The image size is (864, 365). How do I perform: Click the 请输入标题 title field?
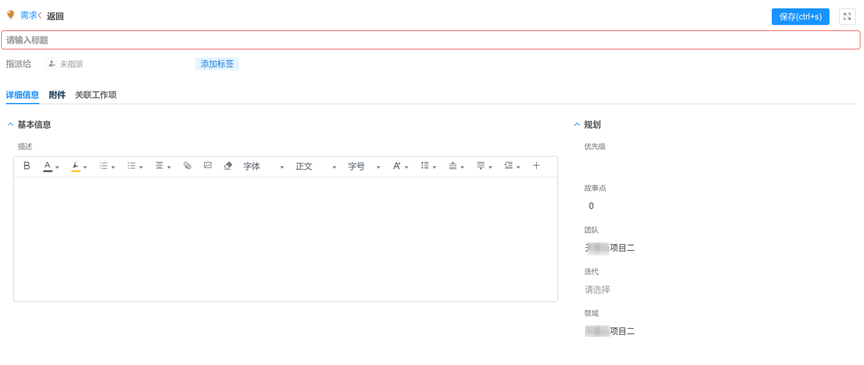pyautogui.click(x=430, y=40)
